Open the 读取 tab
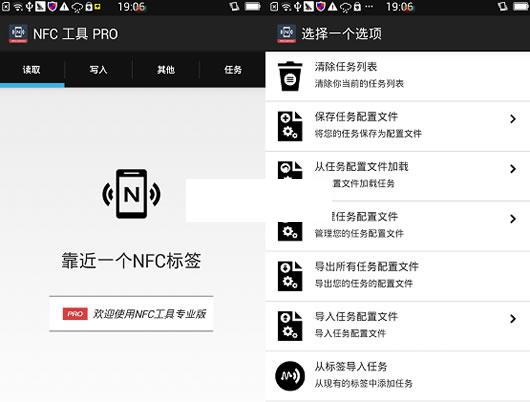The image size is (530, 402). click(x=31, y=70)
